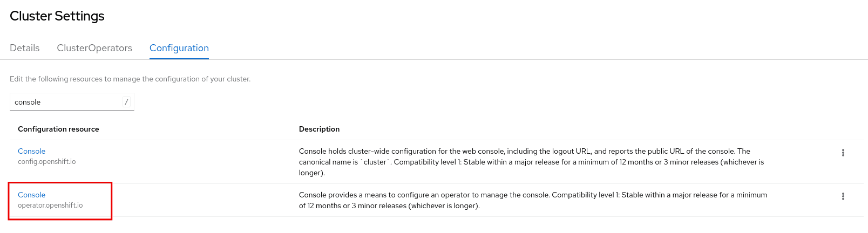Viewport: 868px width, 233px height.
Task: Click 'Edit the following resources' helper text
Action: pyautogui.click(x=130, y=79)
